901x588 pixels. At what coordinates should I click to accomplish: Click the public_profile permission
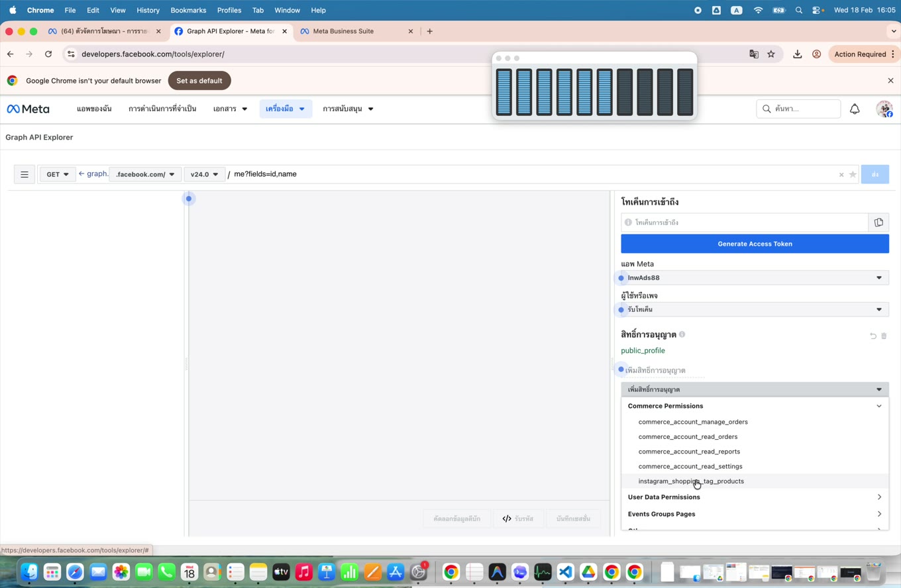643,351
